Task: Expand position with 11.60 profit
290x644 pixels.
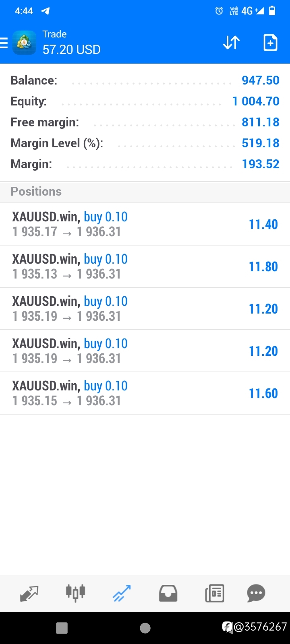Action: pyautogui.click(x=145, y=393)
